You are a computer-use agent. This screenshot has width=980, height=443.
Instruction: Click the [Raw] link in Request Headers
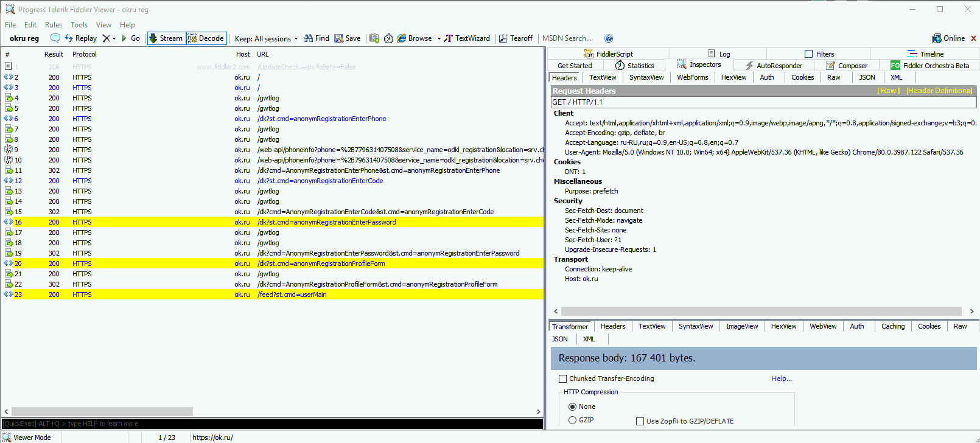[x=889, y=91]
